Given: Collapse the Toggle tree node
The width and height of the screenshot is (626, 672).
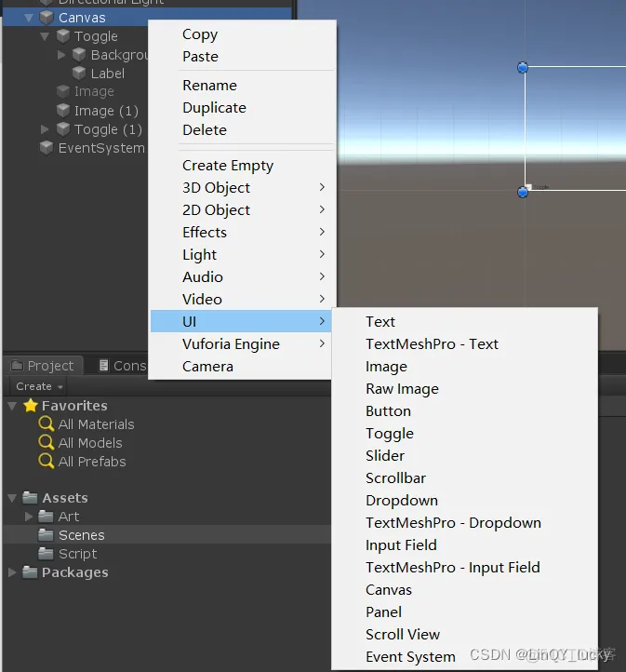Looking at the screenshot, I should [45, 36].
